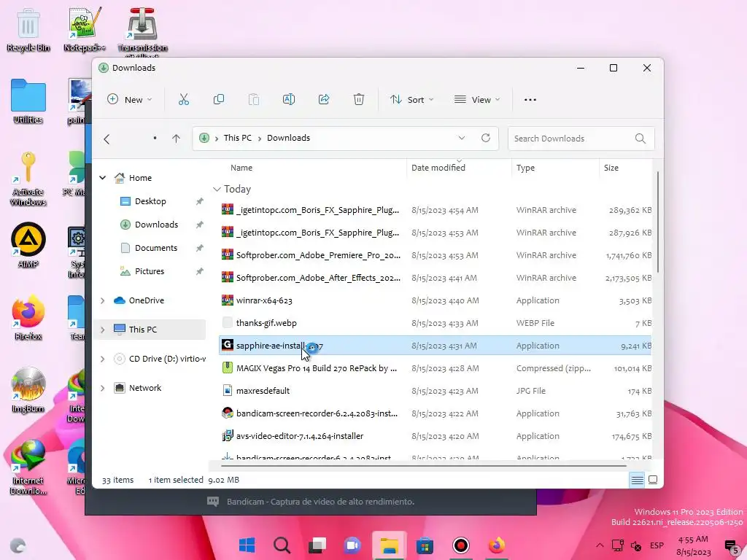Click ESP language indicator in tray

(x=657, y=545)
